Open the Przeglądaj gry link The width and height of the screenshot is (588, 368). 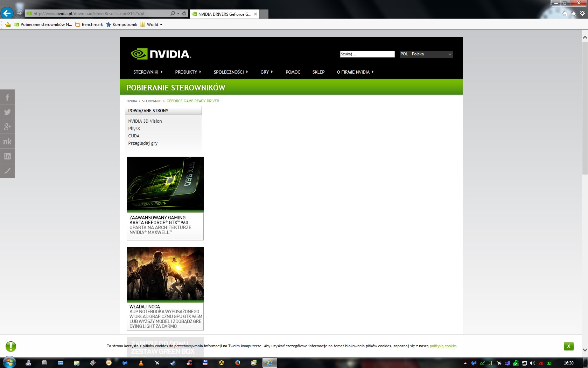point(143,143)
